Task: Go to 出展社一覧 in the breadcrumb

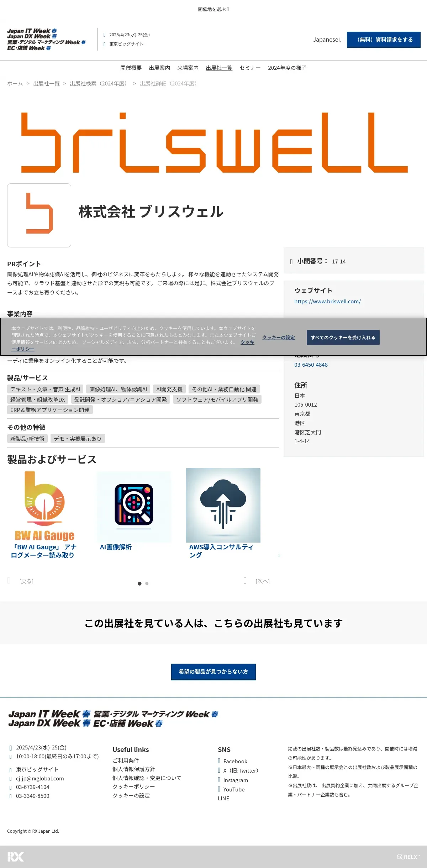Action: [x=46, y=83]
